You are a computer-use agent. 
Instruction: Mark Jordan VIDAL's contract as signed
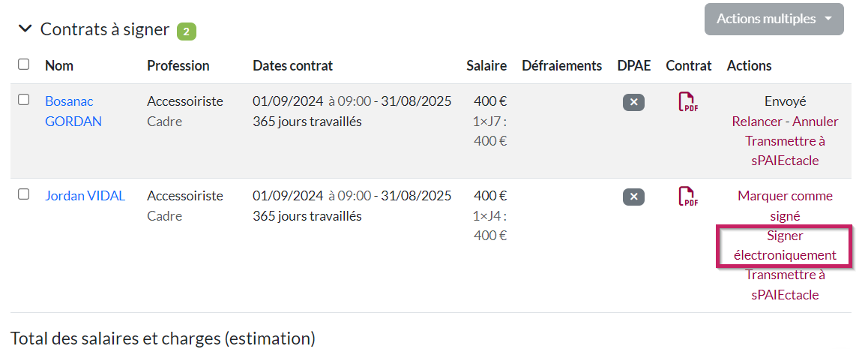[x=785, y=206]
